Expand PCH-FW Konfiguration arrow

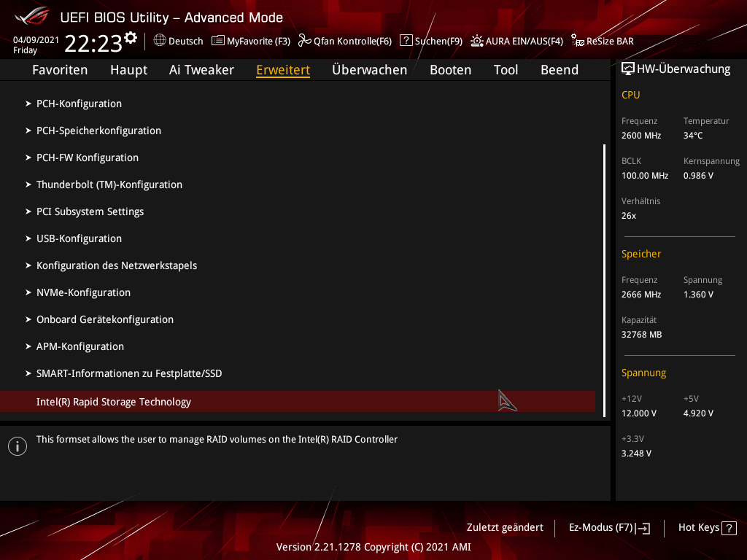point(28,157)
